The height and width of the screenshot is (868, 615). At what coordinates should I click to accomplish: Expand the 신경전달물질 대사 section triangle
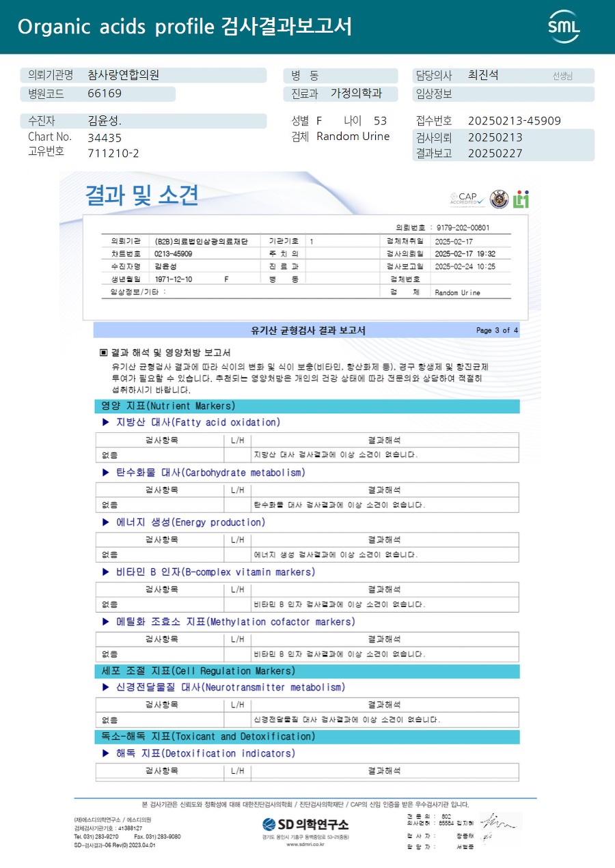105,687
